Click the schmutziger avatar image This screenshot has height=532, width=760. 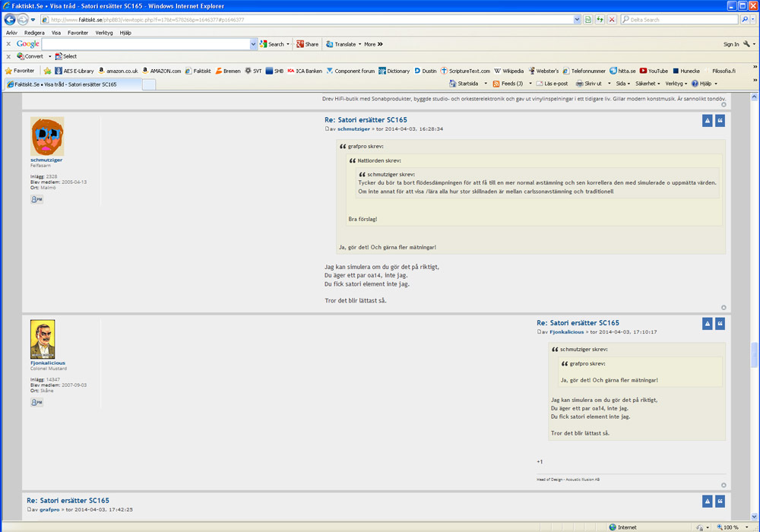coord(47,136)
